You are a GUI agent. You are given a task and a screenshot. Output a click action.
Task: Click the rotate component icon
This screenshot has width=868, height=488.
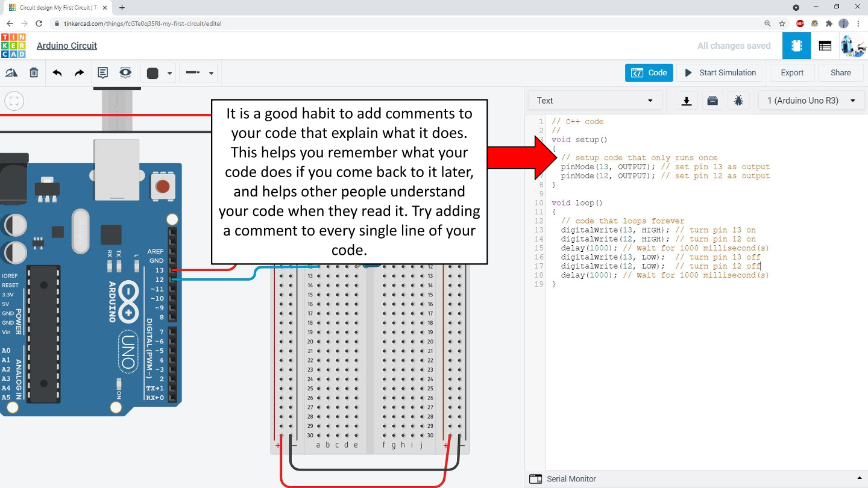11,73
